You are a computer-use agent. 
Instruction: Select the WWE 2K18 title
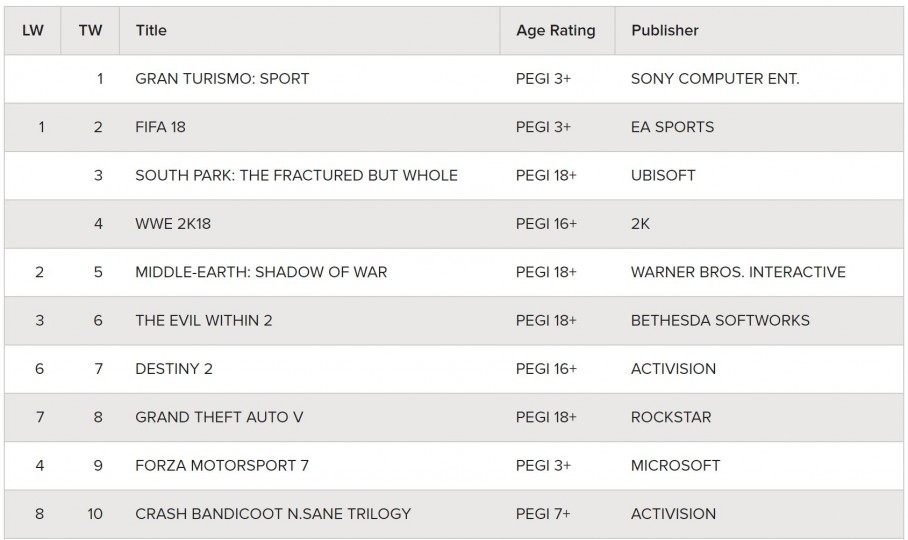click(x=173, y=224)
